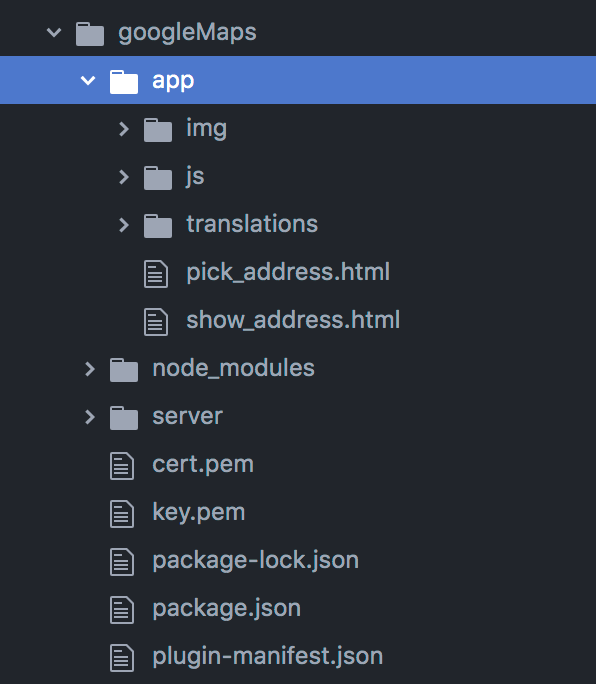The width and height of the screenshot is (596, 684).
Task: Expand the server folder chevron
Action: (90, 417)
